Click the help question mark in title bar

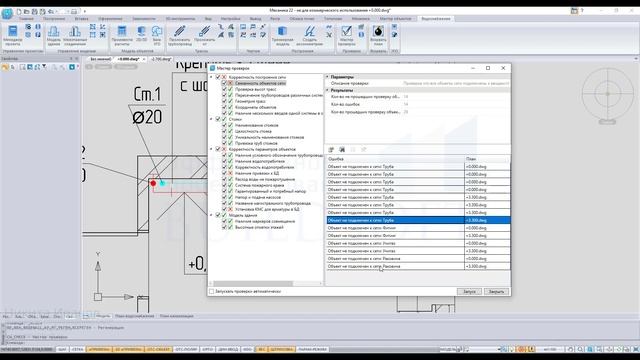tap(582, 11)
